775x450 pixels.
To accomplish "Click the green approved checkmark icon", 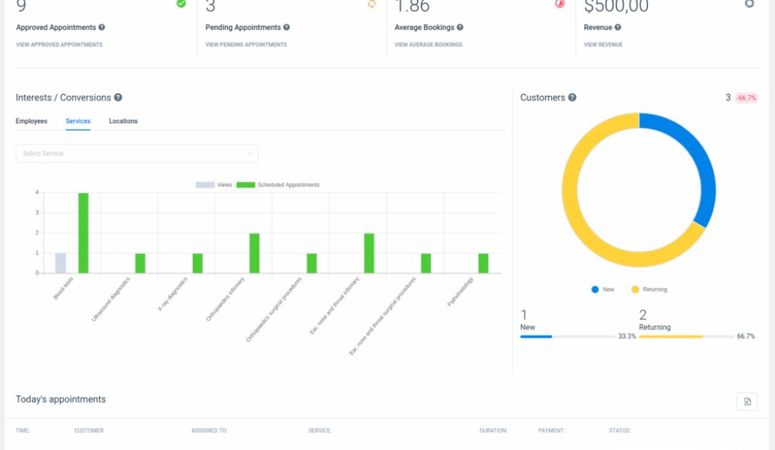I will 181,3.
